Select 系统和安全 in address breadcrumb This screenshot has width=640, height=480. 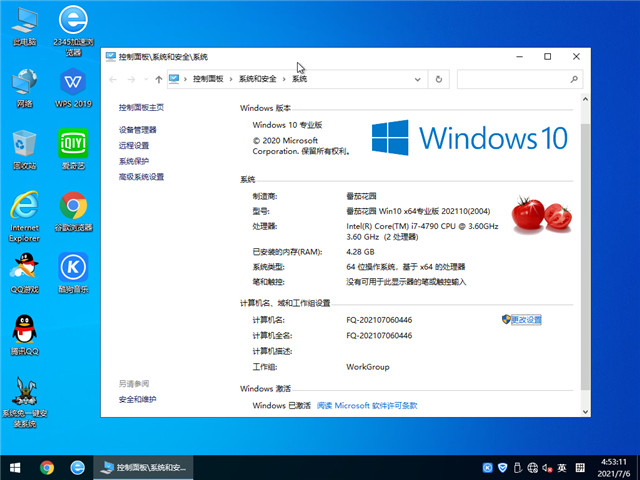coord(258,79)
